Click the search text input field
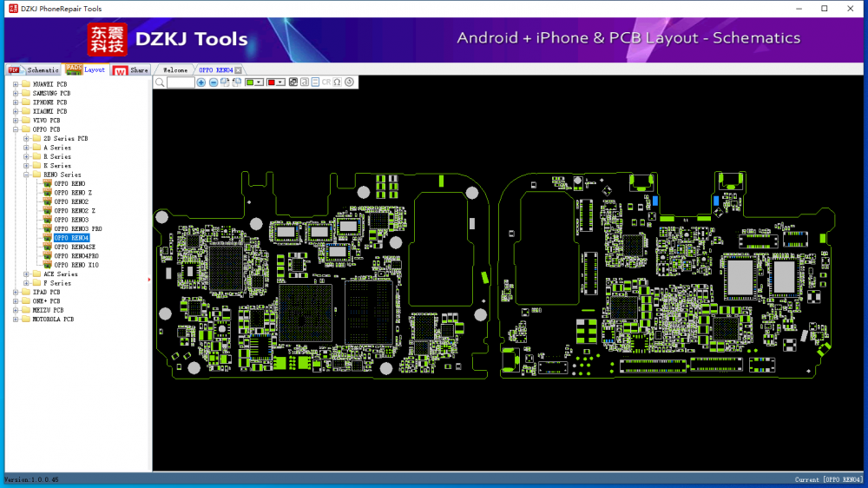The image size is (868, 488). (181, 82)
